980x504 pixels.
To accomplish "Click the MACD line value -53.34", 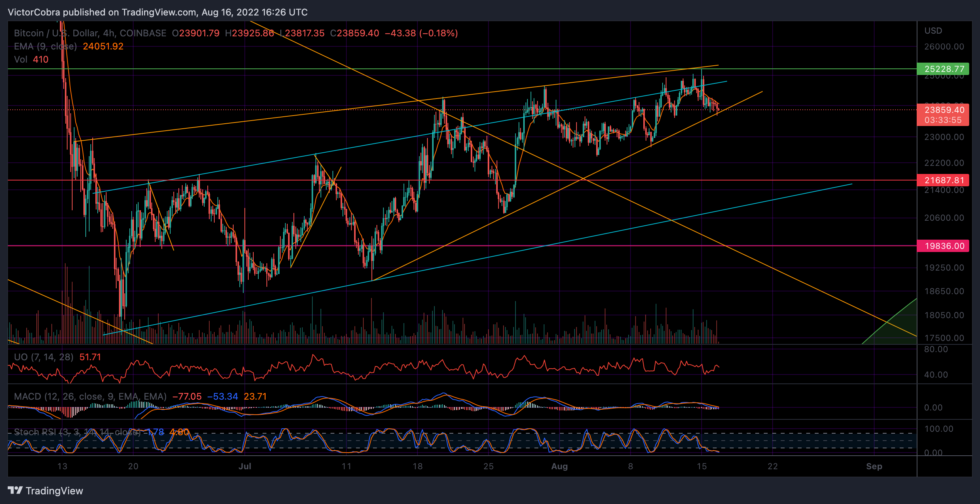I will tap(223, 397).
